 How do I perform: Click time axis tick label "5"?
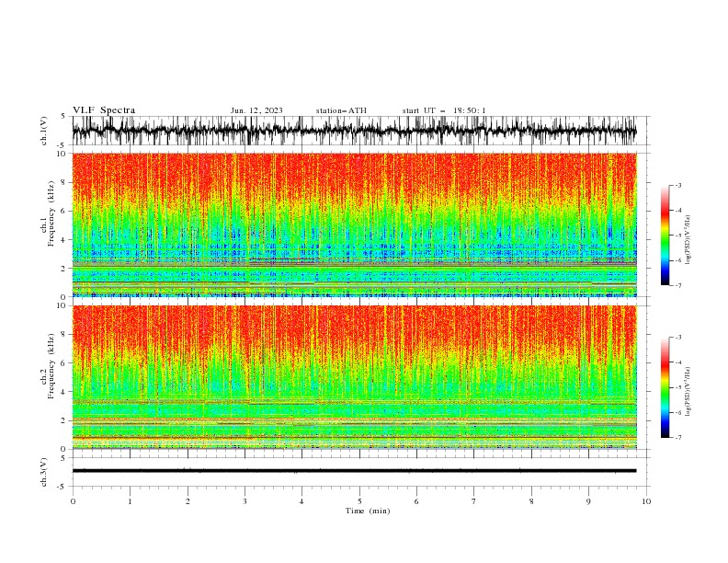359,501
